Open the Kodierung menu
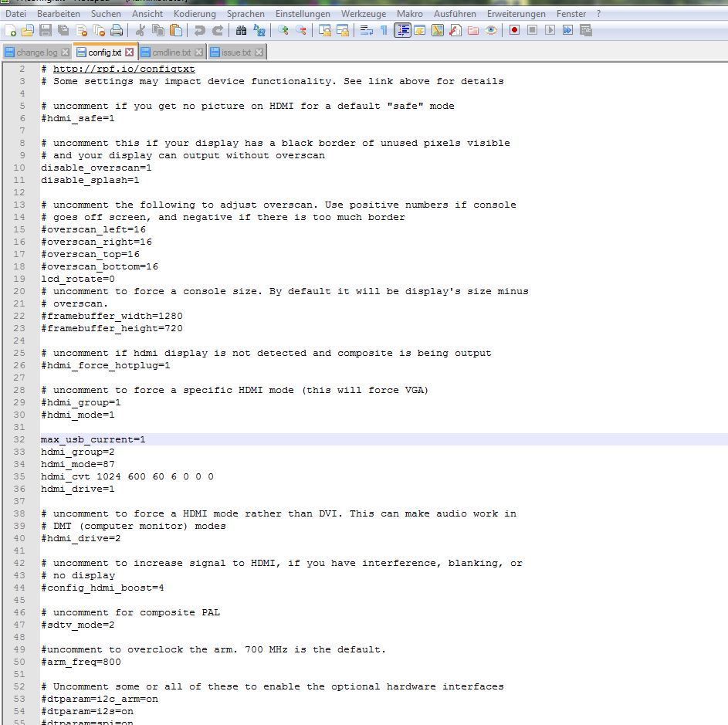The image size is (728, 725). 195,14
